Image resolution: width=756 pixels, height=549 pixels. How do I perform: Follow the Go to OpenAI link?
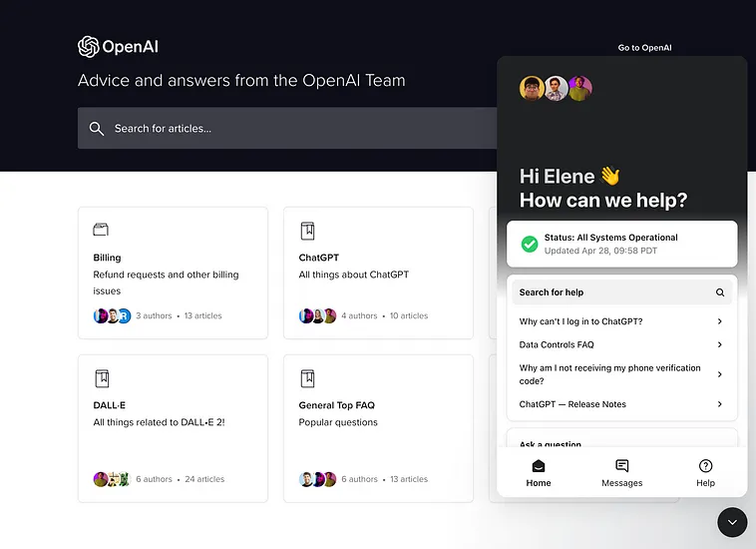point(644,48)
